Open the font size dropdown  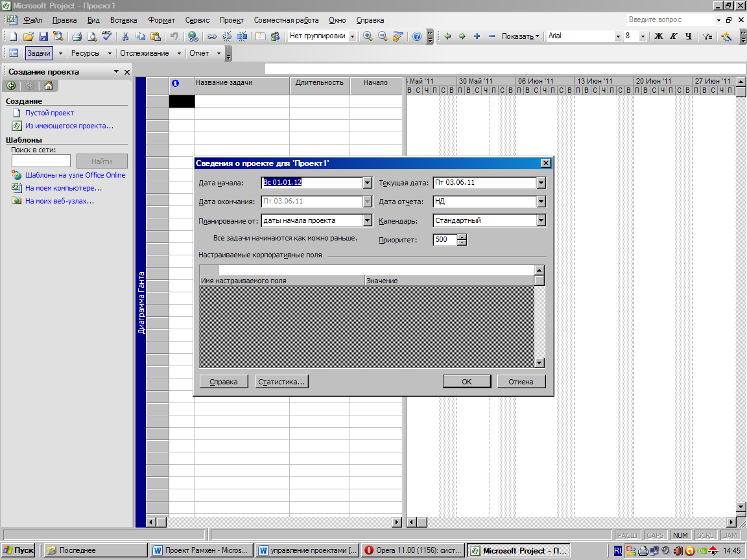pyautogui.click(x=643, y=36)
